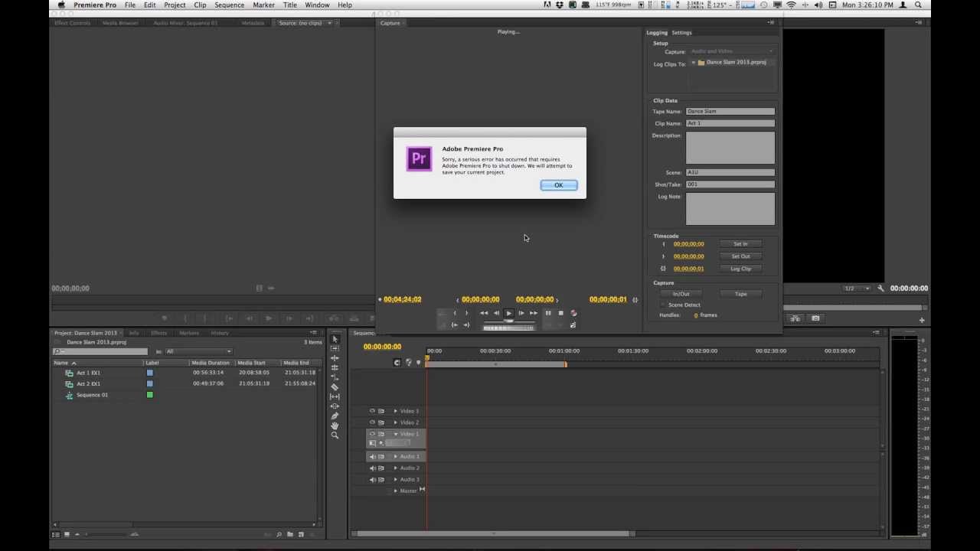Select the Slide tool

(x=335, y=406)
